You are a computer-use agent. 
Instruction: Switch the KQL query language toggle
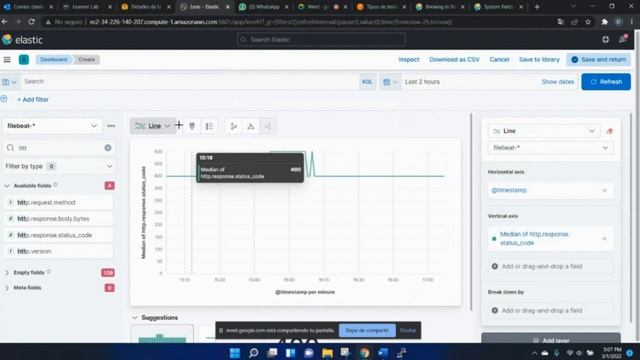click(367, 82)
